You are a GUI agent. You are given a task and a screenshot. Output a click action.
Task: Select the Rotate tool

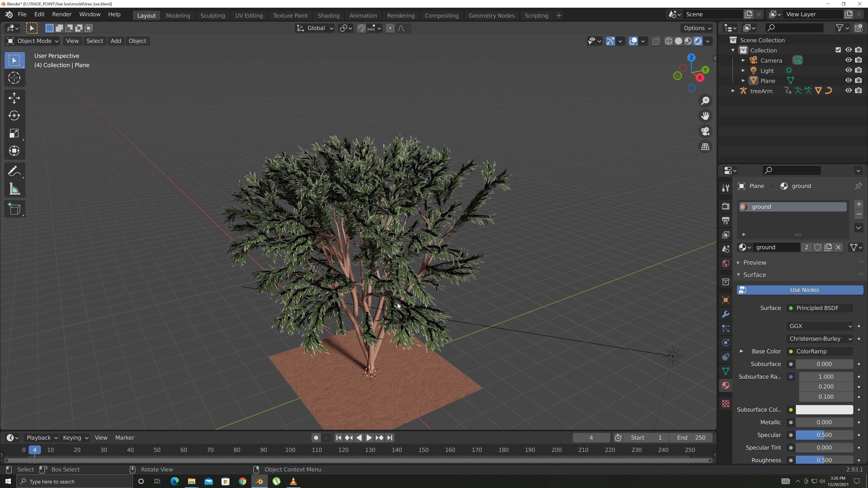[14, 115]
